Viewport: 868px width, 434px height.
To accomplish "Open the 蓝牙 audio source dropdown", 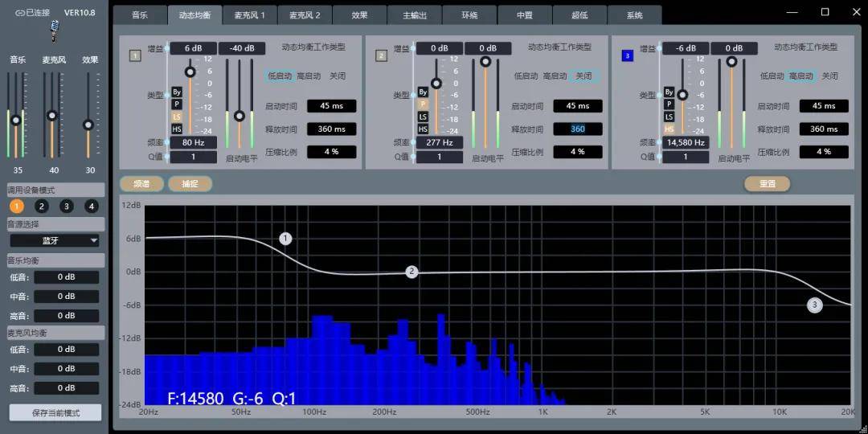I will pos(55,240).
